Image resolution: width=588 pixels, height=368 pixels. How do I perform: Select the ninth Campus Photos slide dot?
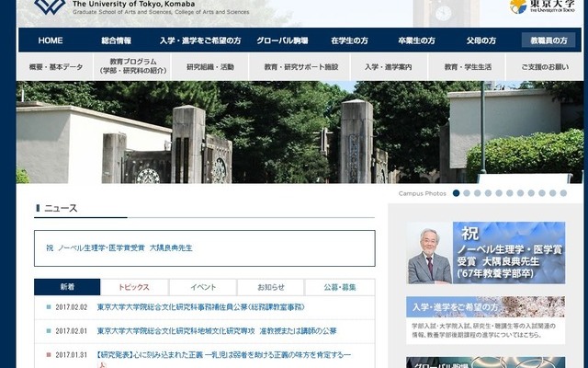coord(542,193)
